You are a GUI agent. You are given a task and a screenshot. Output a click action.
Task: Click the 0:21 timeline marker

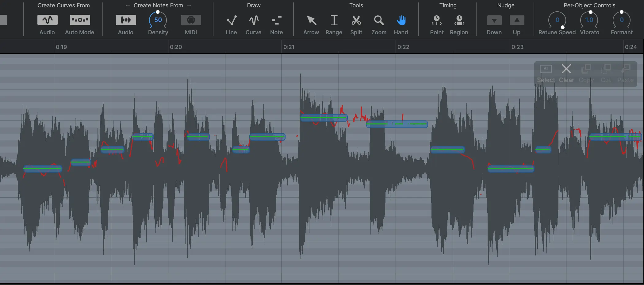[289, 47]
